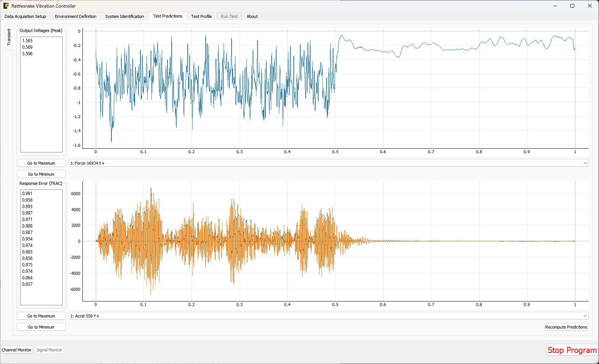Click the Rattlesnake app icon in title bar
599x364 pixels.
(x=6, y=6)
